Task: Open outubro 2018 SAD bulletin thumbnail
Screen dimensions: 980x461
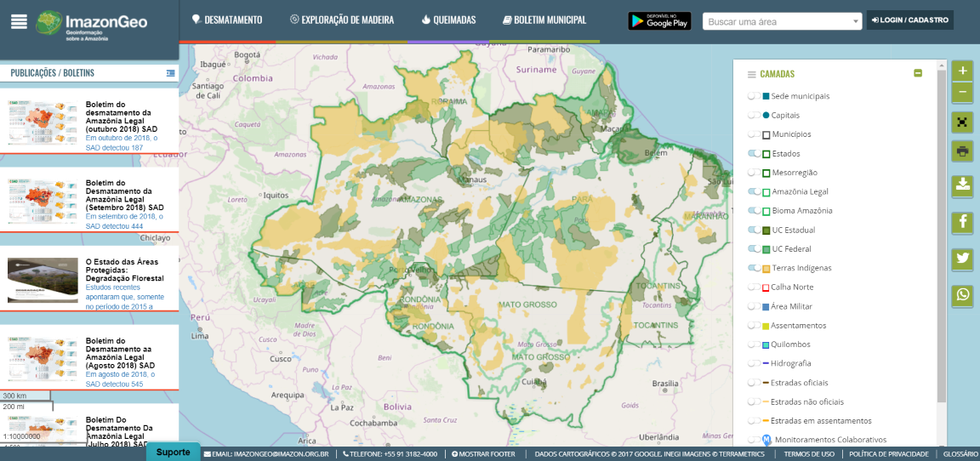Action: tap(43, 122)
